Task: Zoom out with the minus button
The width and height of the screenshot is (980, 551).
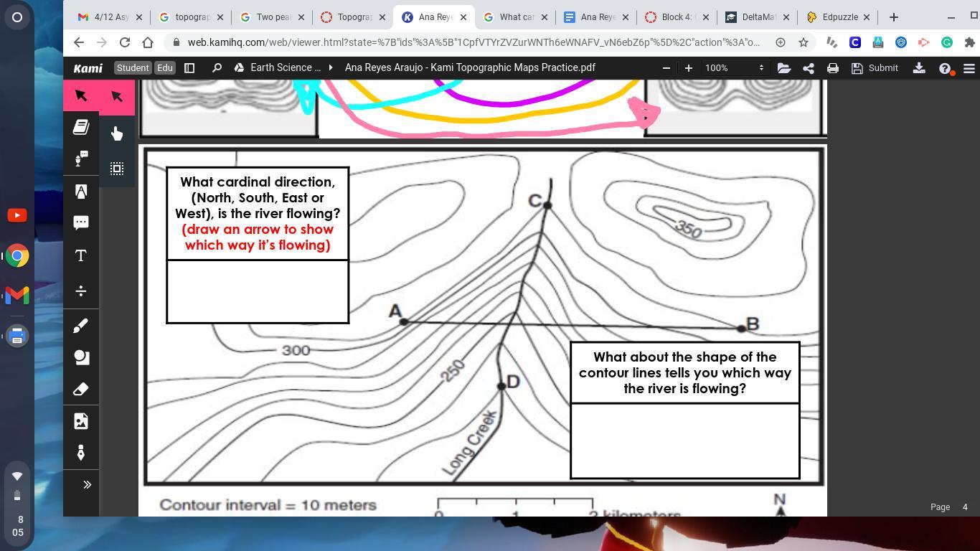Action: (x=666, y=68)
